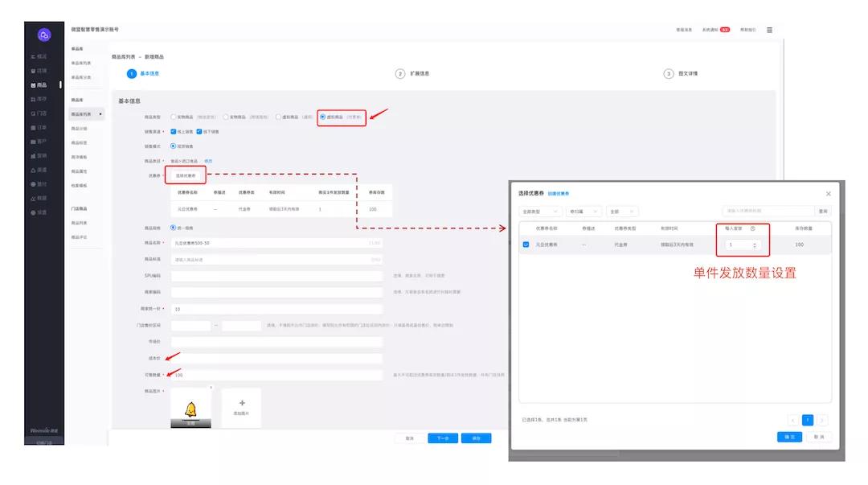Click the 查询 search button in dialog
Viewport: 868px width, 485px height.
[823, 212]
